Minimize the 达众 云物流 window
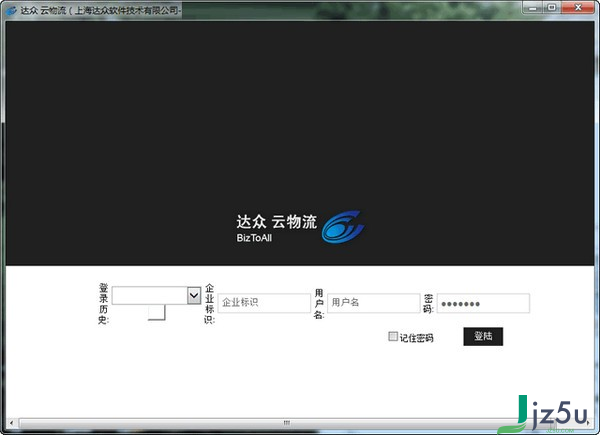The height and width of the screenshot is (435, 600). click(533, 7)
